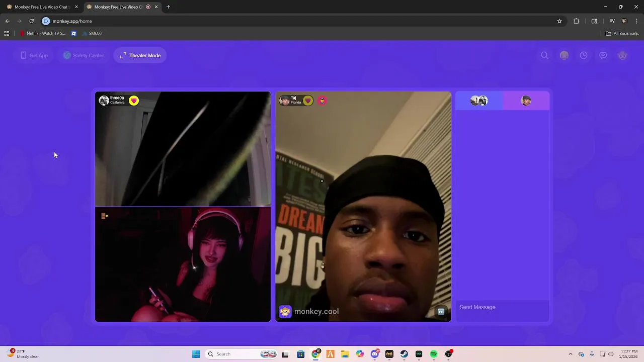Bookmark this page with the star
Viewport: 644px width, 362px height.
559,21
